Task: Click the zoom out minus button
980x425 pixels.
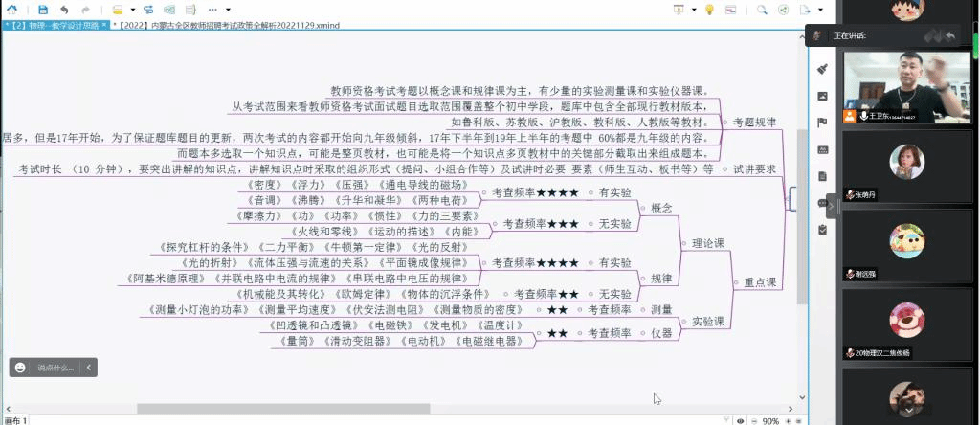Action: 753,420
